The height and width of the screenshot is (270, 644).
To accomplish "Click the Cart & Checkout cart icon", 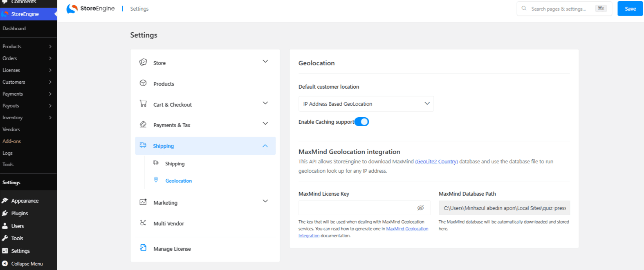I will pyautogui.click(x=143, y=104).
